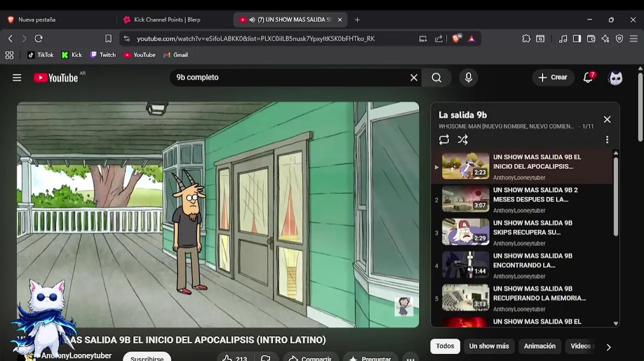Open Leo AI sparkle icon
This screenshot has height=361, width=644.
coord(605,39)
